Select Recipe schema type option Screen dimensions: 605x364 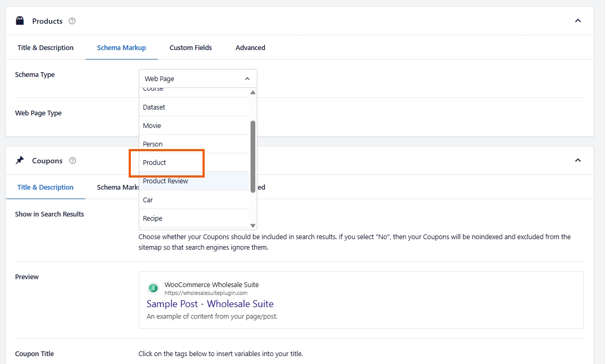tap(152, 219)
